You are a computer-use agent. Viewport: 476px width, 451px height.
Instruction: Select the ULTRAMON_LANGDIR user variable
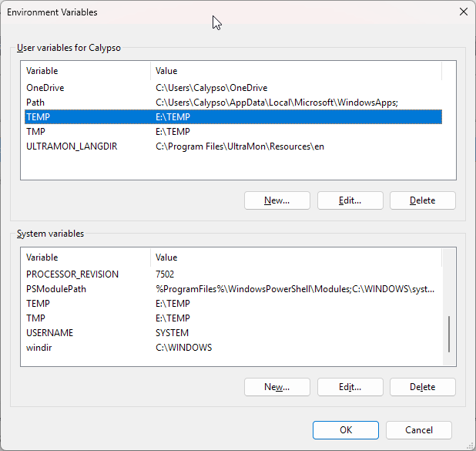coord(233,146)
